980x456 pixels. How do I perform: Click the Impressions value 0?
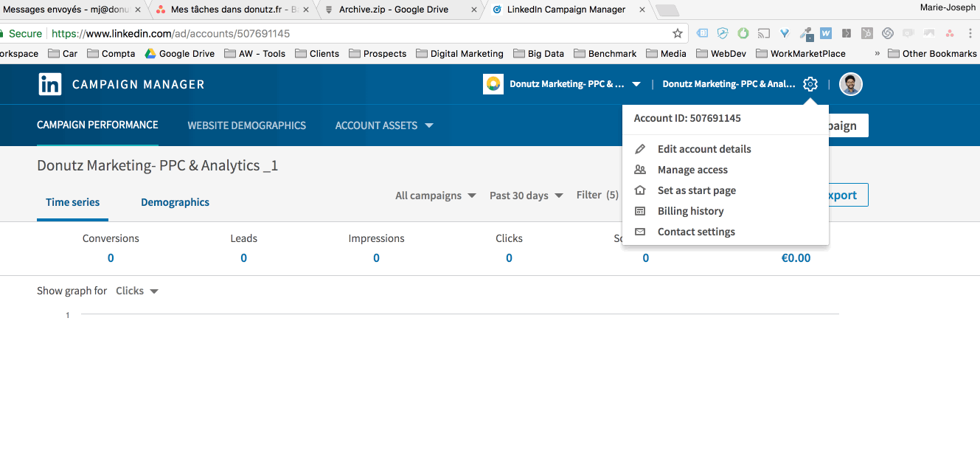(x=376, y=258)
